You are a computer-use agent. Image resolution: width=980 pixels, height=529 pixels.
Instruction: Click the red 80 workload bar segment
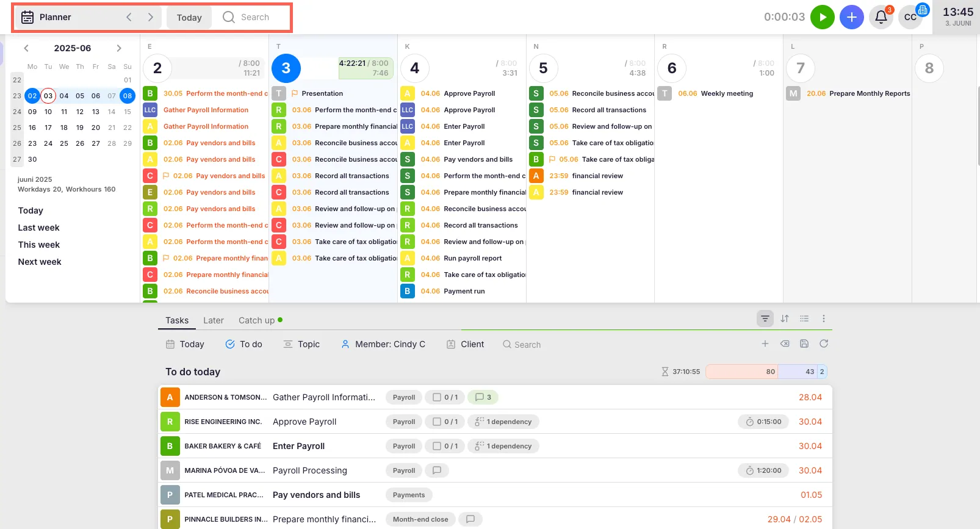pos(741,372)
